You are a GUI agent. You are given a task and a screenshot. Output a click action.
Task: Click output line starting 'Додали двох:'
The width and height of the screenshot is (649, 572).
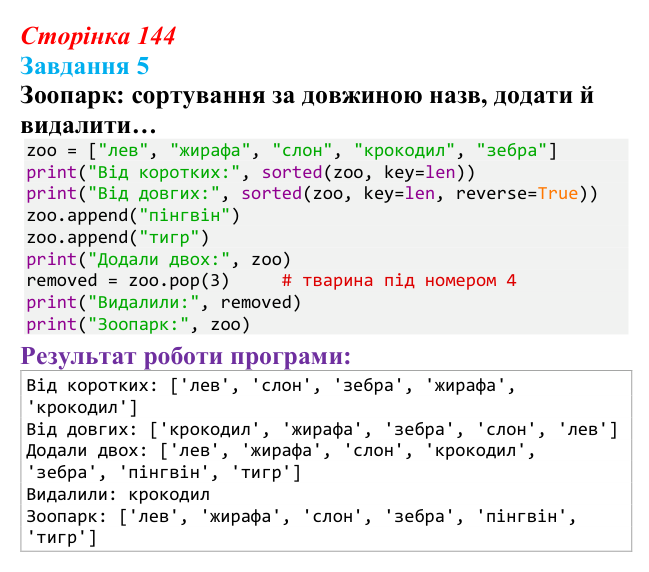point(281,451)
